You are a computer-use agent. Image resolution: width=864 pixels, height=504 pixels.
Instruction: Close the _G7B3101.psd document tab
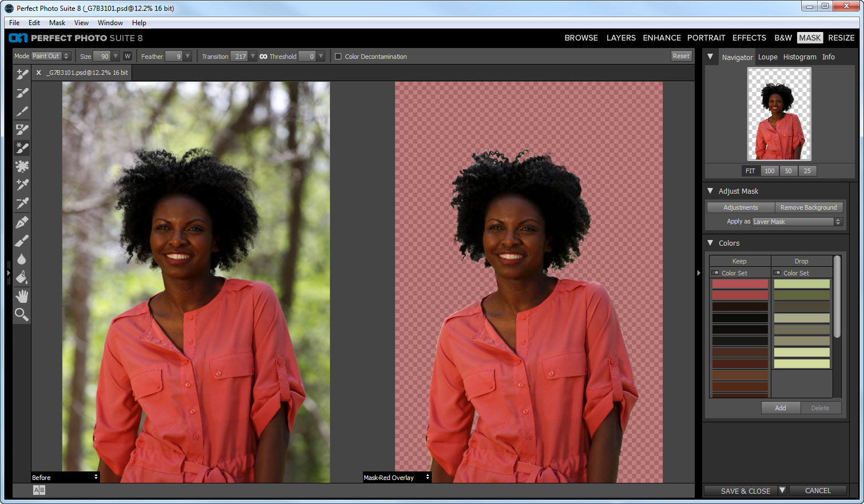38,73
